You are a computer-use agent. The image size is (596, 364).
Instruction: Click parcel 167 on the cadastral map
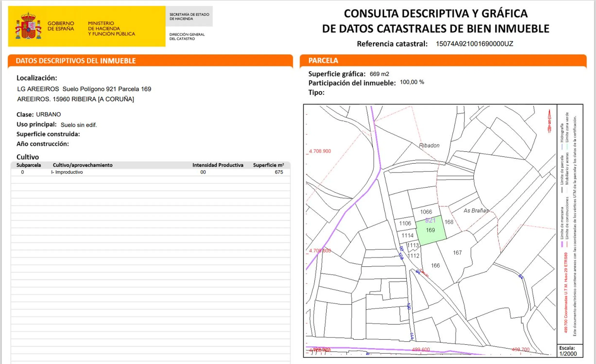click(457, 253)
